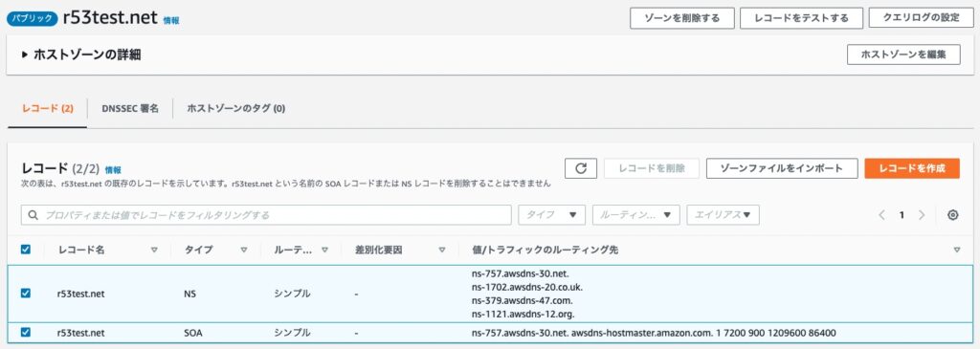The width and height of the screenshot is (980, 349).
Task: Expand ホストゾーンの詳細 section
Action: tap(81, 55)
